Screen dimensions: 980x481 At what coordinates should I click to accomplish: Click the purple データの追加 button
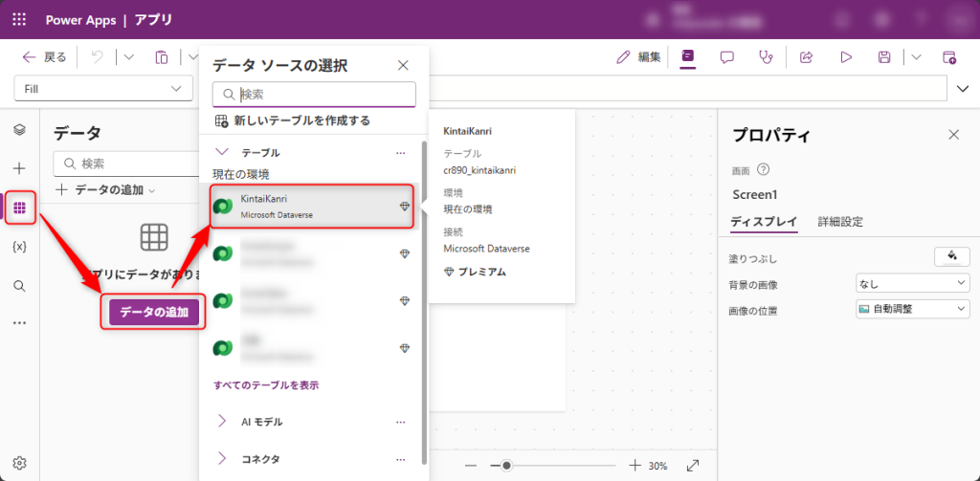[154, 313]
